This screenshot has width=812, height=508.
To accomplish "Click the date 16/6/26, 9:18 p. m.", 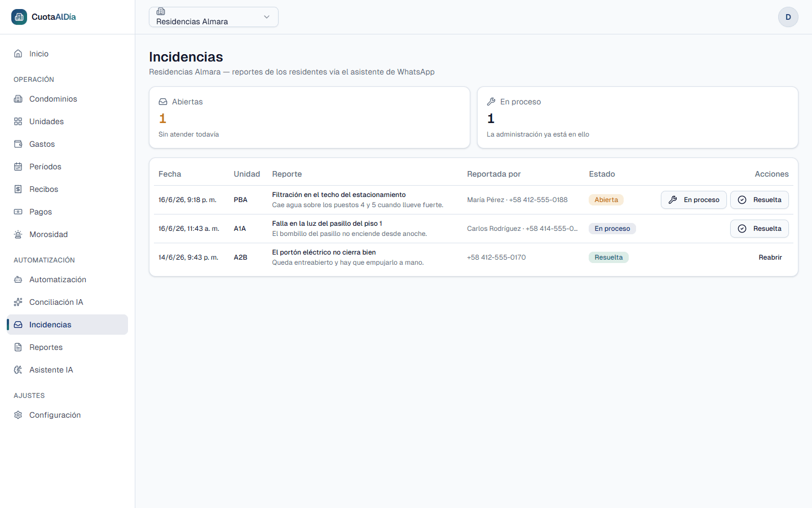I will [x=187, y=200].
